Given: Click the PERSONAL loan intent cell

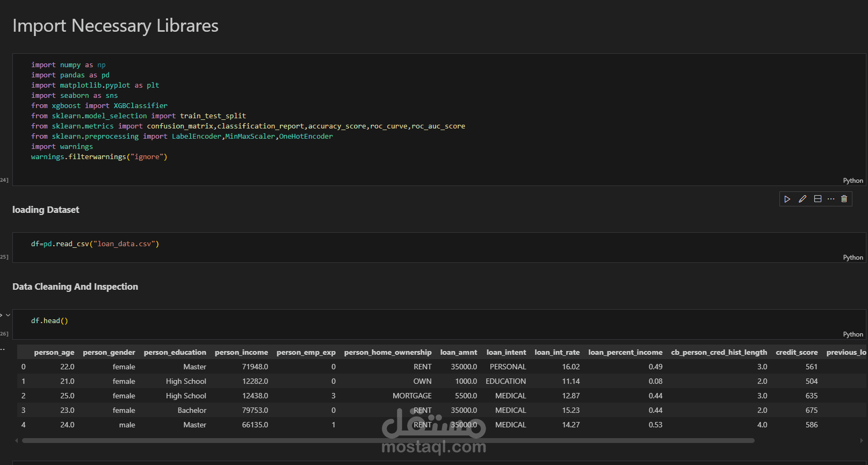Looking at the screenshot, I should [x=508, y=367].
